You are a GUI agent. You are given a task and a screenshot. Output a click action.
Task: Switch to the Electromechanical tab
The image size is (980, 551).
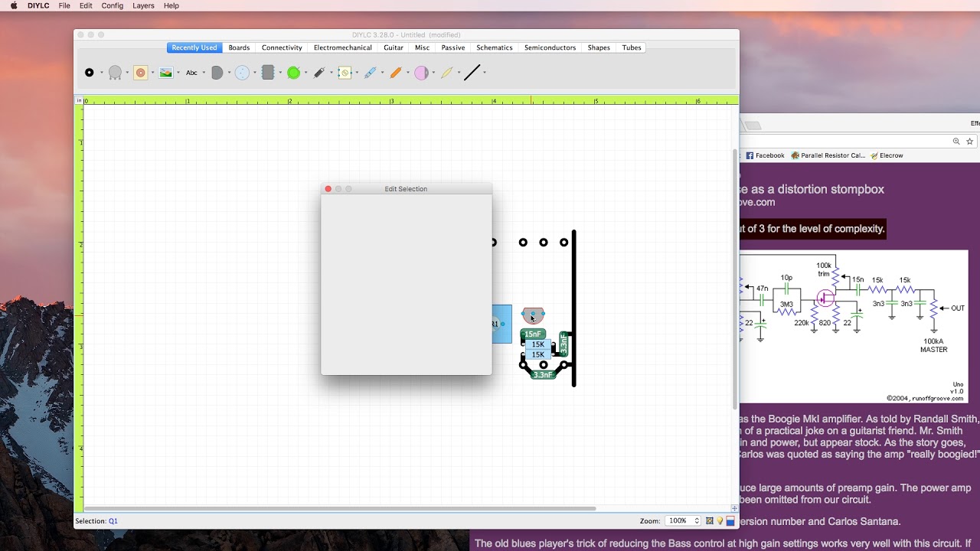(343, 47)
